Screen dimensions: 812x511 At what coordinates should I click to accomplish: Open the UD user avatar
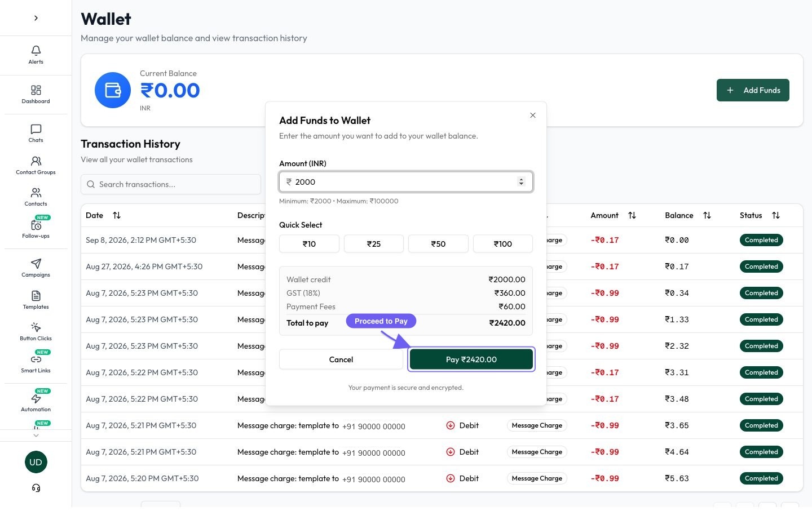(36, 462)
